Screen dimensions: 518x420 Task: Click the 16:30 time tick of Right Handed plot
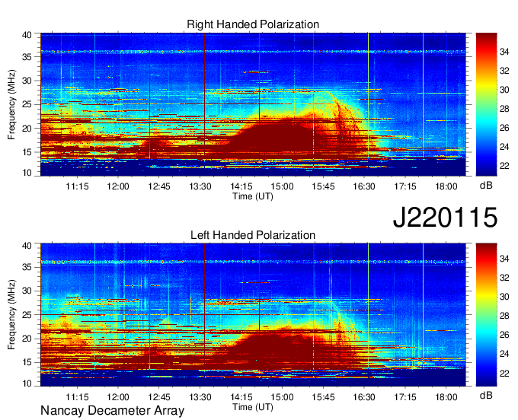coord(364,186)
